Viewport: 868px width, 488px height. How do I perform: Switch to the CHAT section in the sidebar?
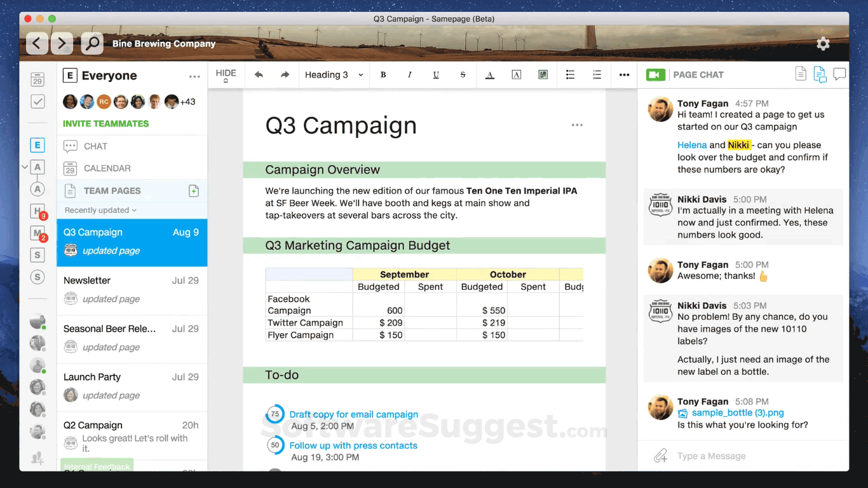[x=94, y=146]
